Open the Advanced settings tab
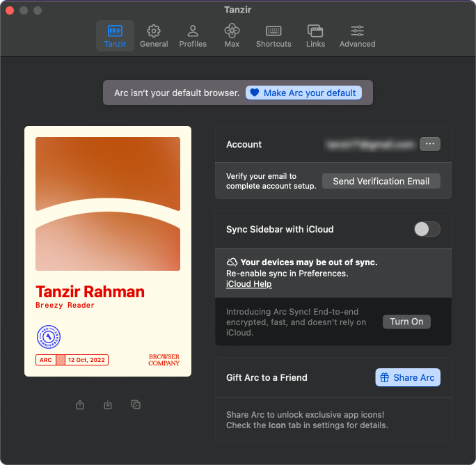 coord(357,36)
